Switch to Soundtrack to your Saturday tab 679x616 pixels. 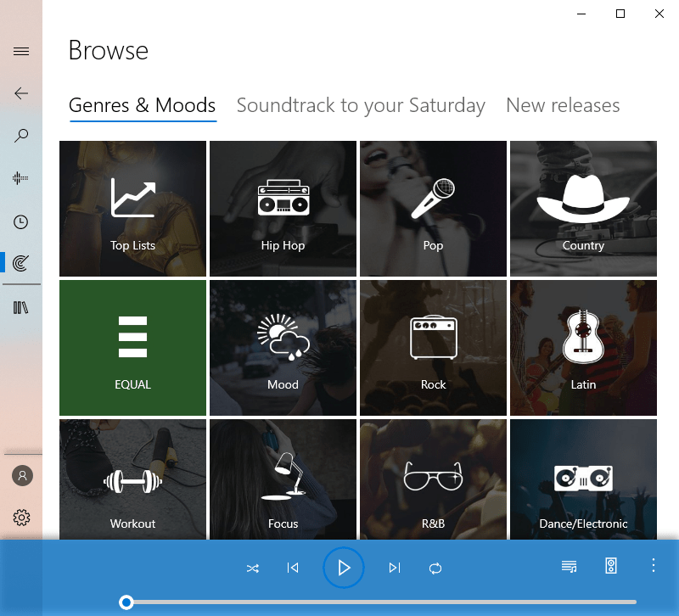[x=361, y=106]
